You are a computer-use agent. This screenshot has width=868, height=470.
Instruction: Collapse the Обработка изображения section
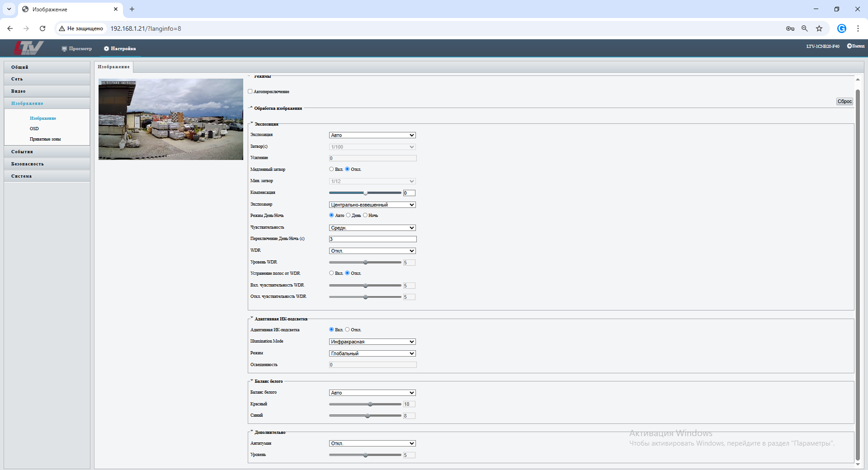pyautogui.click(x=251, y=107)
